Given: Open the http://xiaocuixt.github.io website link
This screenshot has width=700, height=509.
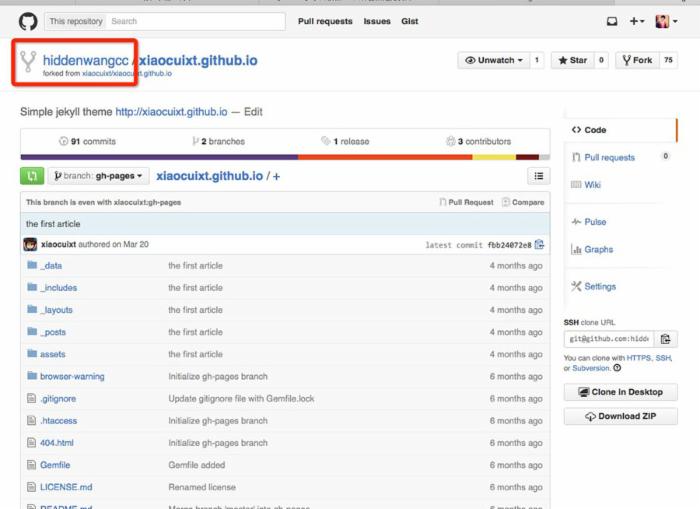Looking at the screenshot, I should pyautogui.click(x=171, y=112).
